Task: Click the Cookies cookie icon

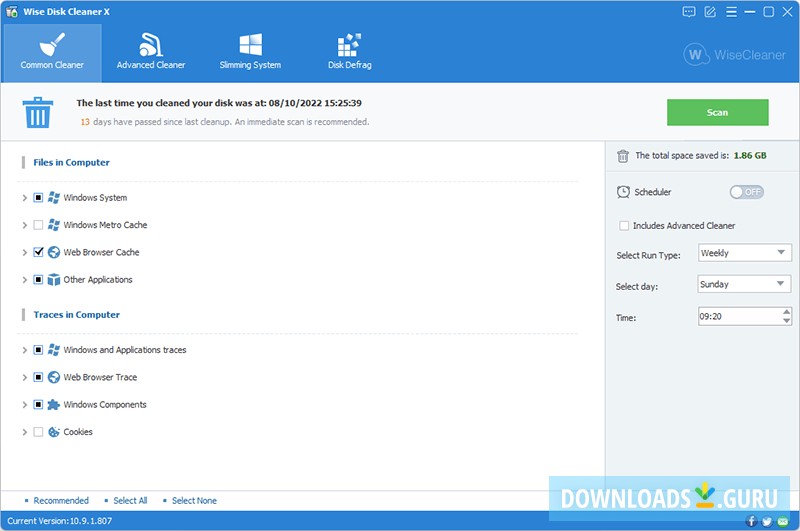Action: tap(54, 432)
